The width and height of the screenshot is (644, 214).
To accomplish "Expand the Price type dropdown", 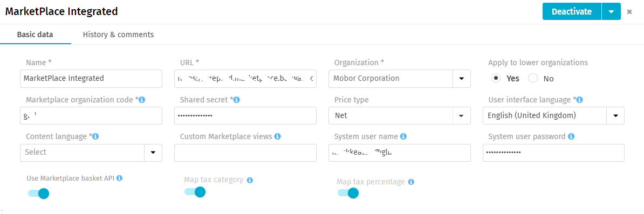I will tap(461, 116).
